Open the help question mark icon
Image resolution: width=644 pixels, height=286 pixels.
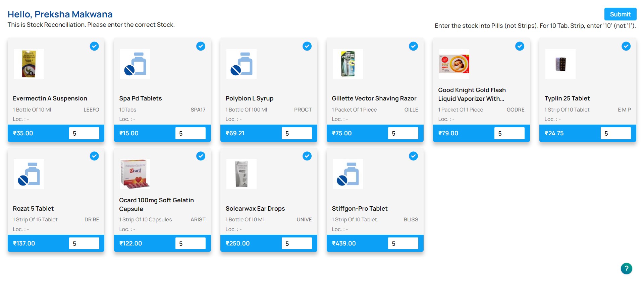click(x=626, y=268)
